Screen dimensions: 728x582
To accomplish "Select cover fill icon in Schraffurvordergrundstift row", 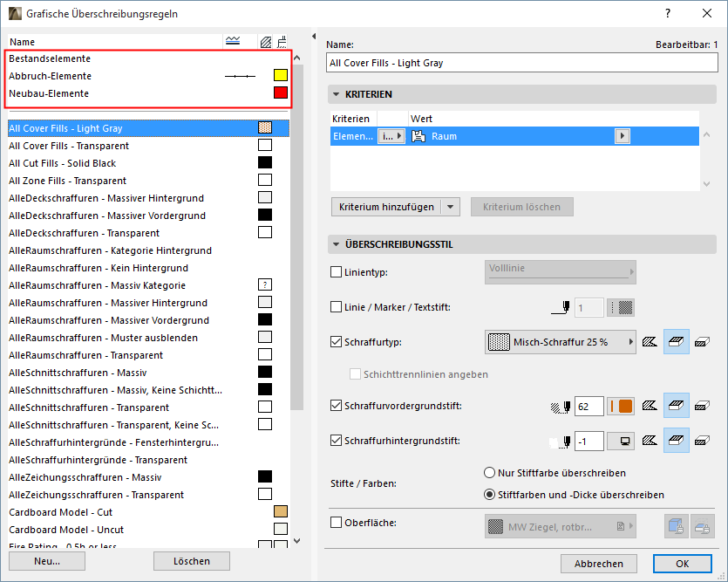I will click(676, 406).
